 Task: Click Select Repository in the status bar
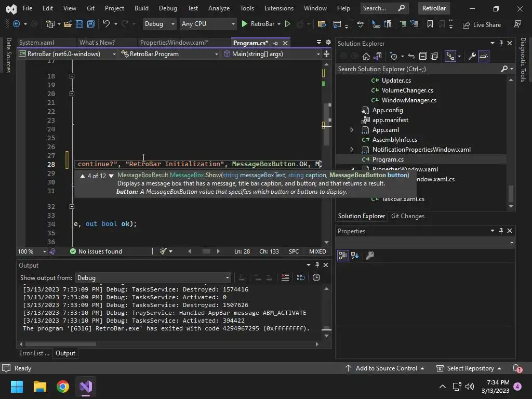pos(469,368)
